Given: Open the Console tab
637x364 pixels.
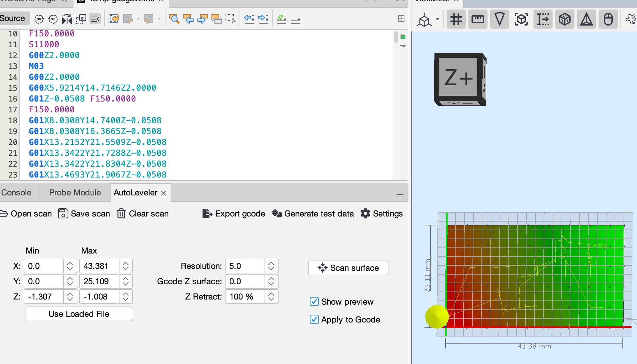Looking at the screenshot, I should [x=16, y=193].
